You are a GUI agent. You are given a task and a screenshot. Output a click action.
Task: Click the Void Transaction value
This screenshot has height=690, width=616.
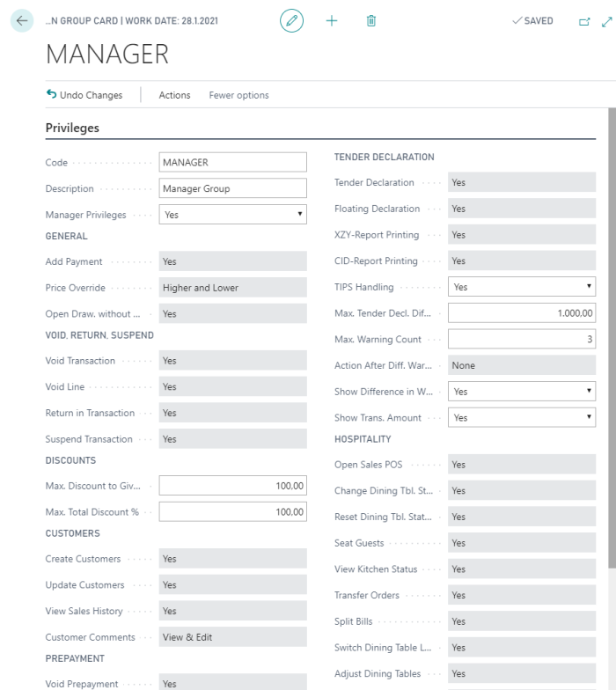click(232, 361)
